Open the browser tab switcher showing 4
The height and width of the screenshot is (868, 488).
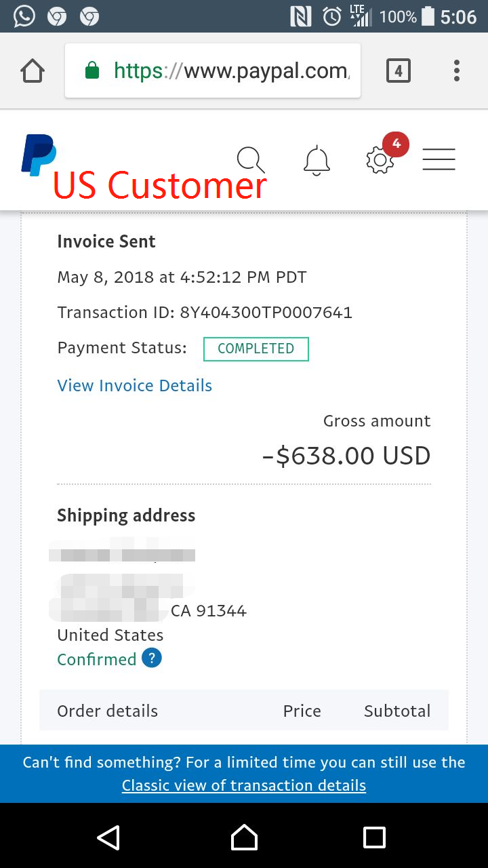tap(399, 71)
